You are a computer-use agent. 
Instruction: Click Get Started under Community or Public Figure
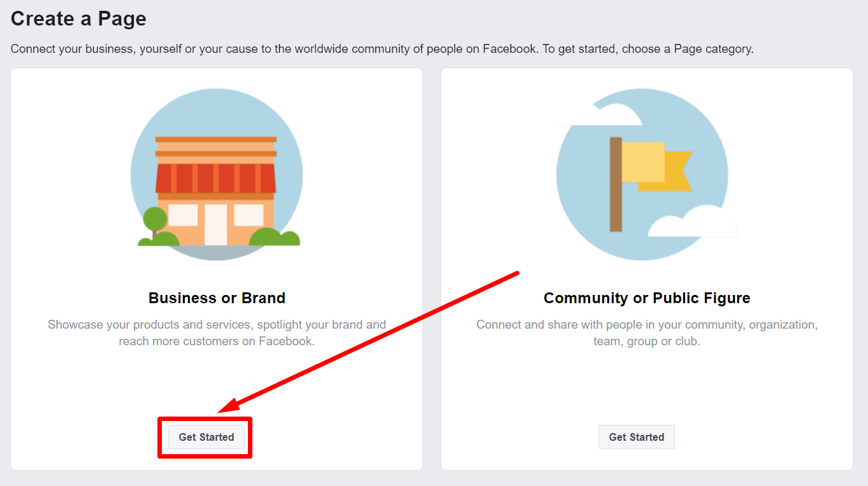(x=636, y=437)
